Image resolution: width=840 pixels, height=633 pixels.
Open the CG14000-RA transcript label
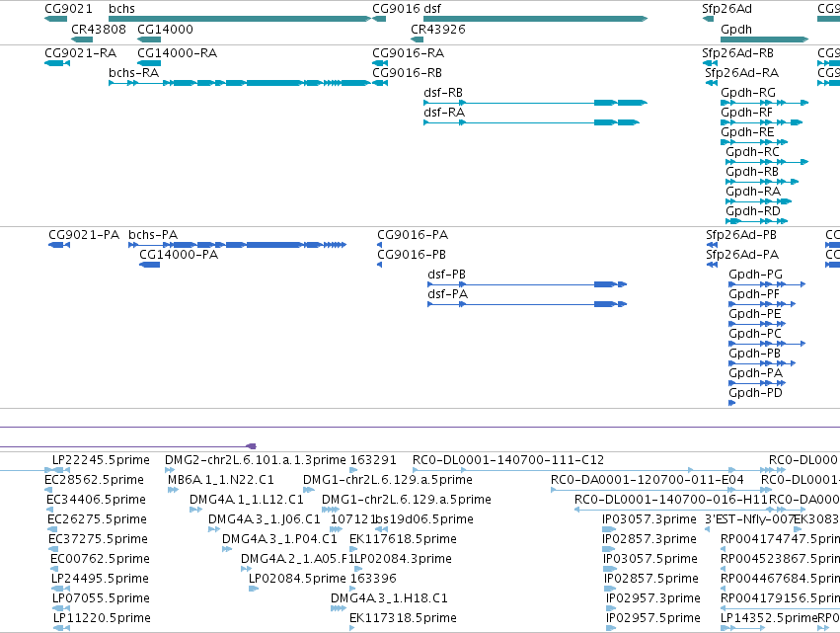pos(178,53)
